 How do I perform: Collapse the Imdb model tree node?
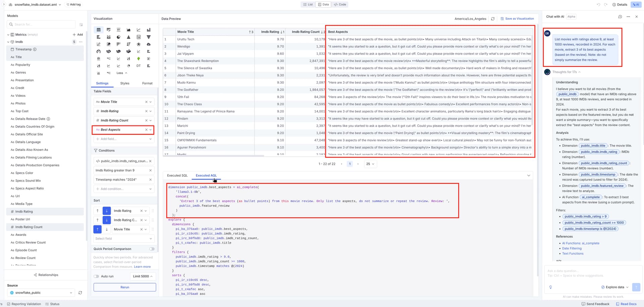(x=8, y=42)
